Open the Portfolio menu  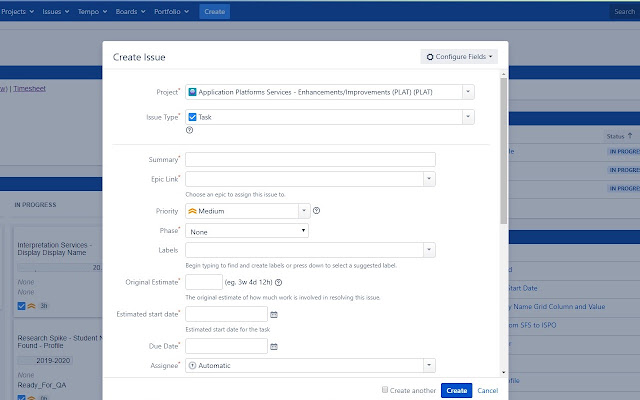tap(171, 11)
